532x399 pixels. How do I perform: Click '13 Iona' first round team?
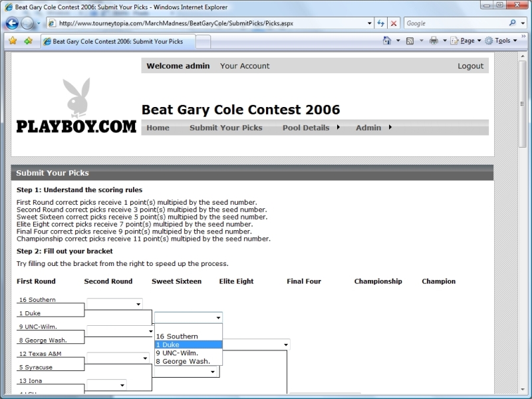click(x=31, y=380)
